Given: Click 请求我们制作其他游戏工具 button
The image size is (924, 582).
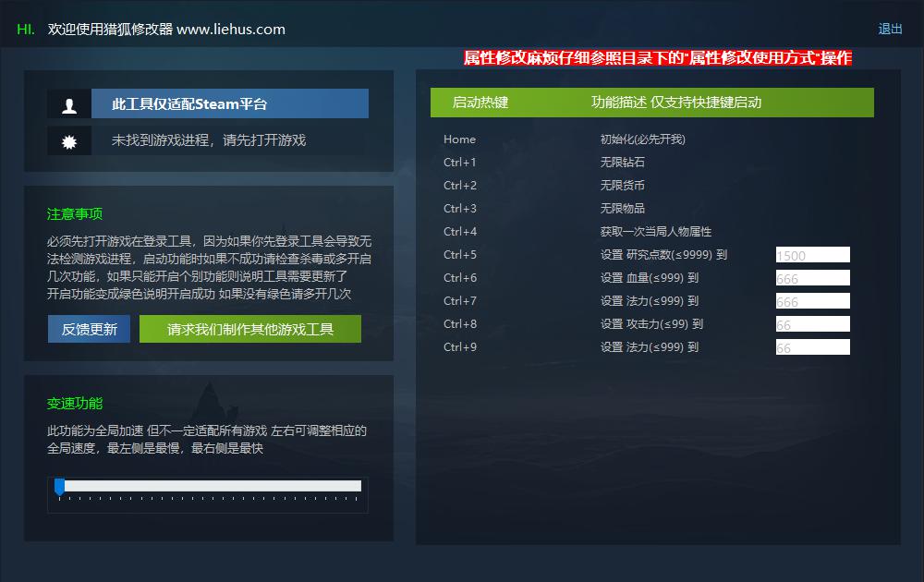Looking at the screenshot, I should 250,329.
